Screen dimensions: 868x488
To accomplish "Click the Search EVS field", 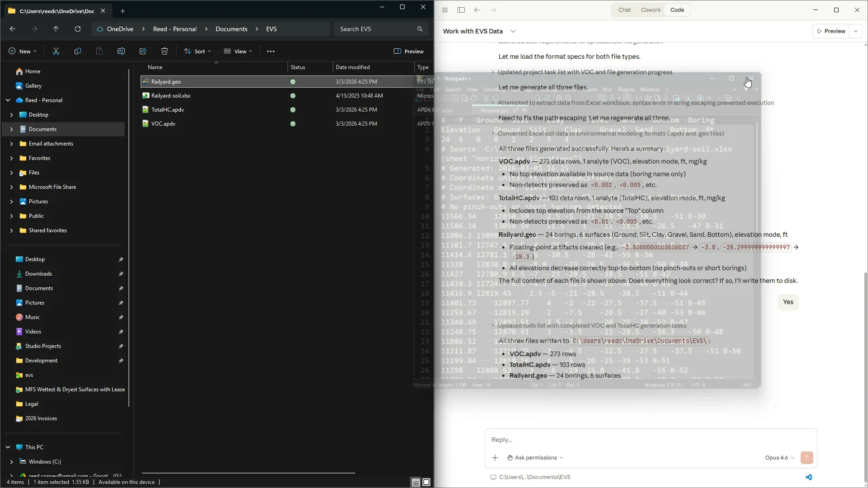I will (x=381, y=29).
